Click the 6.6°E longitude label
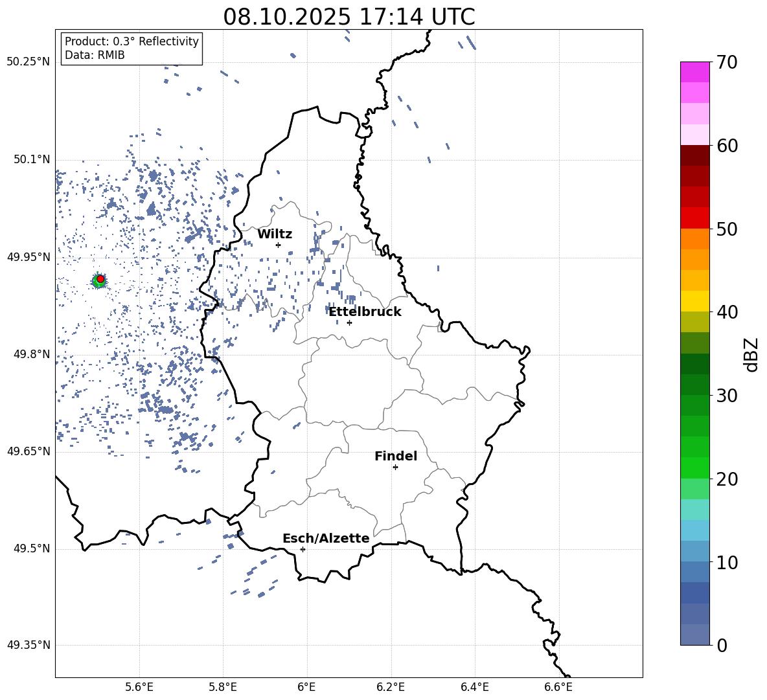Image resolution: width=767 pixels, height=700 pixels. 558,687
